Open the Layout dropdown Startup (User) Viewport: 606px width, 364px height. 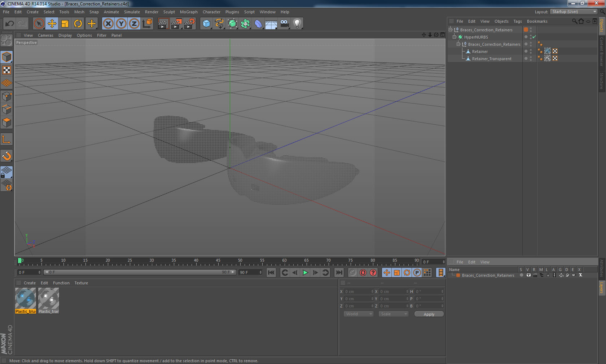click(x=574, y=12)
